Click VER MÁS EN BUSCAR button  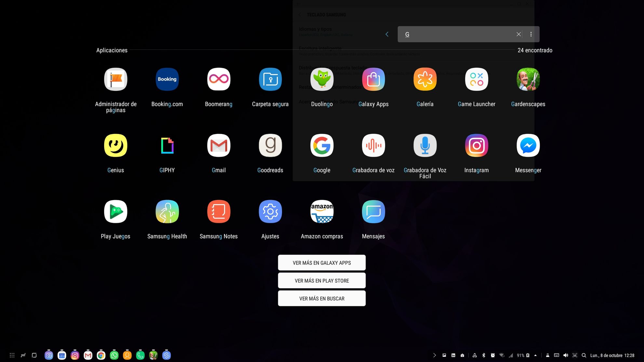pyautogui.click(x=322, y=299)
